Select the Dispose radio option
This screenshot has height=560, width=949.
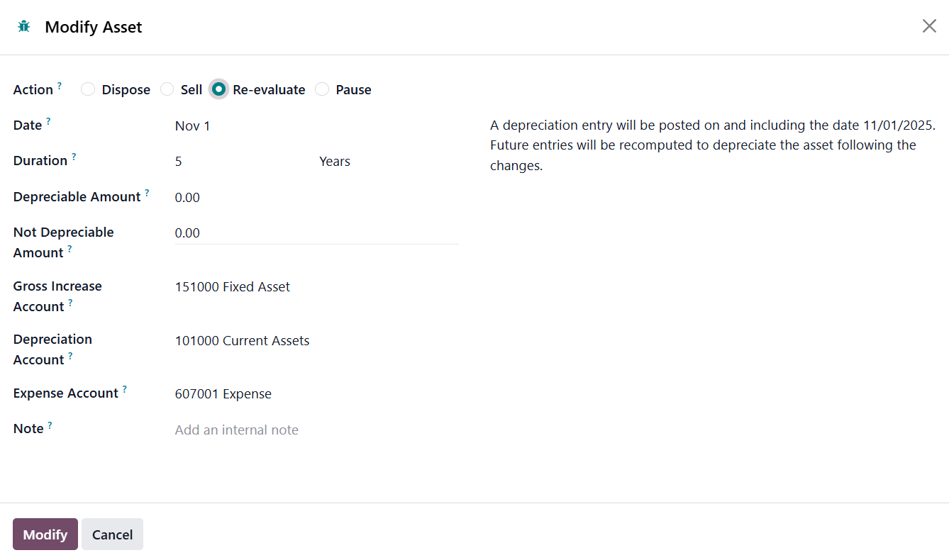tap(88, 89)
